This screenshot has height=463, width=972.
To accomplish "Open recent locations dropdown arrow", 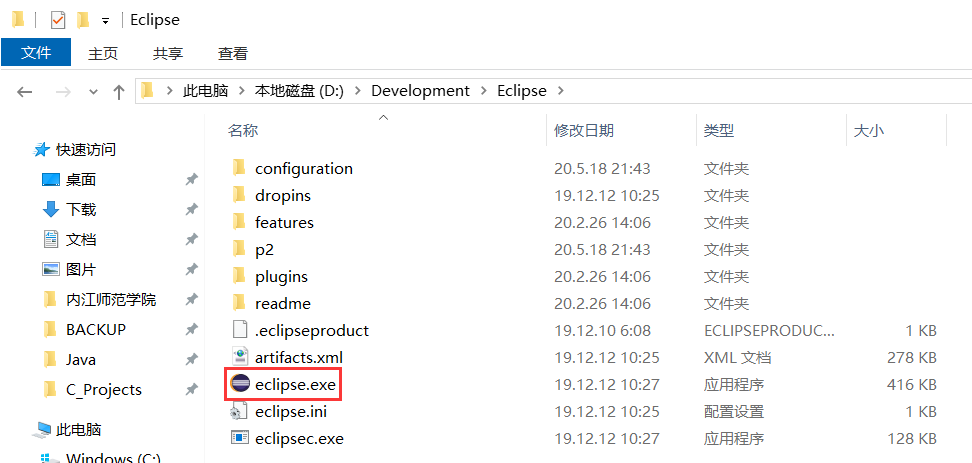I will tap(94, 92).
